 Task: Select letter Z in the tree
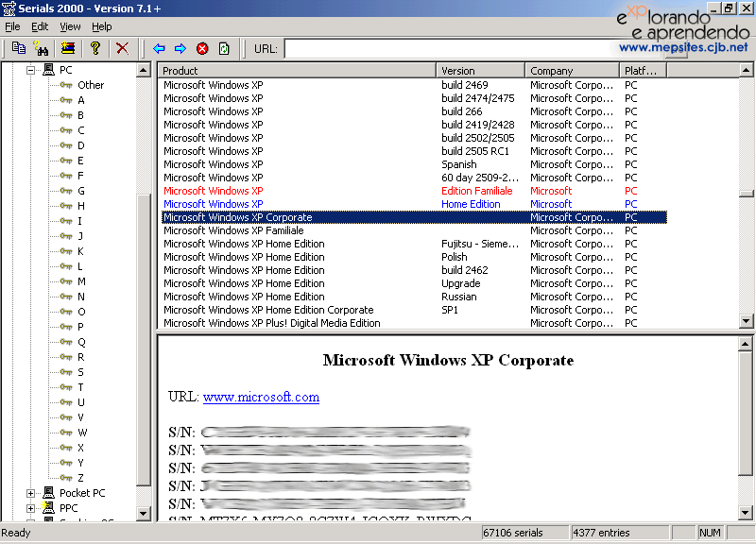80,478
